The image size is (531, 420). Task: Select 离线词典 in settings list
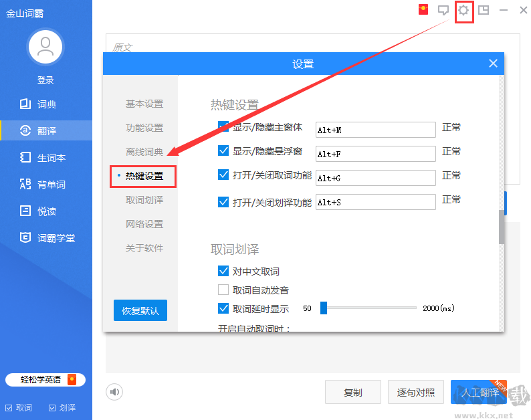(144, 152)
